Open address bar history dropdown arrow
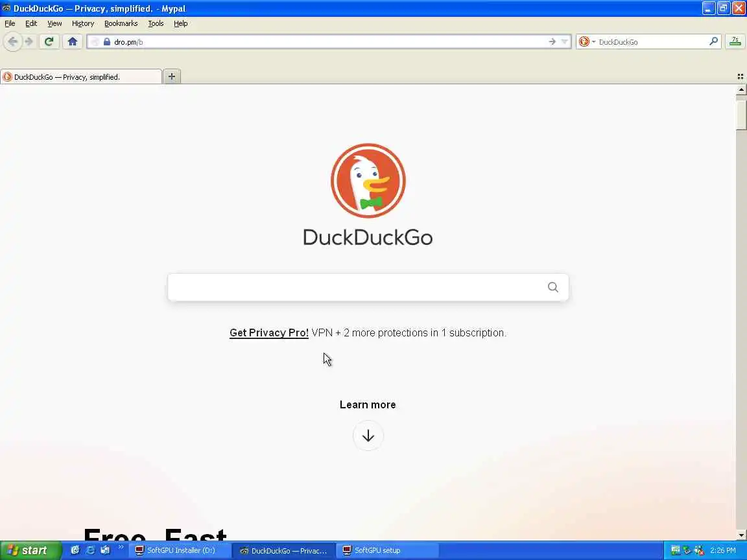 click(x=565, y=42)
